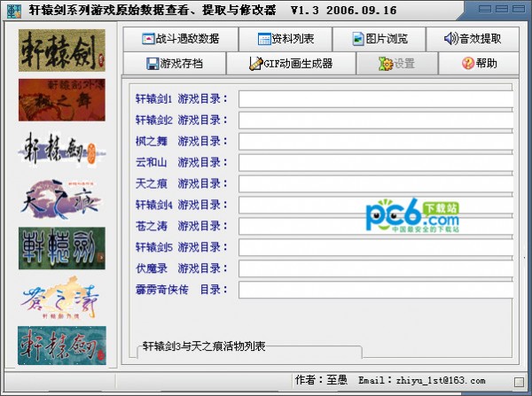This screenshot has height=396, width=532.
Task: Select the 天之痕 game logo
Action: point(62,198)
